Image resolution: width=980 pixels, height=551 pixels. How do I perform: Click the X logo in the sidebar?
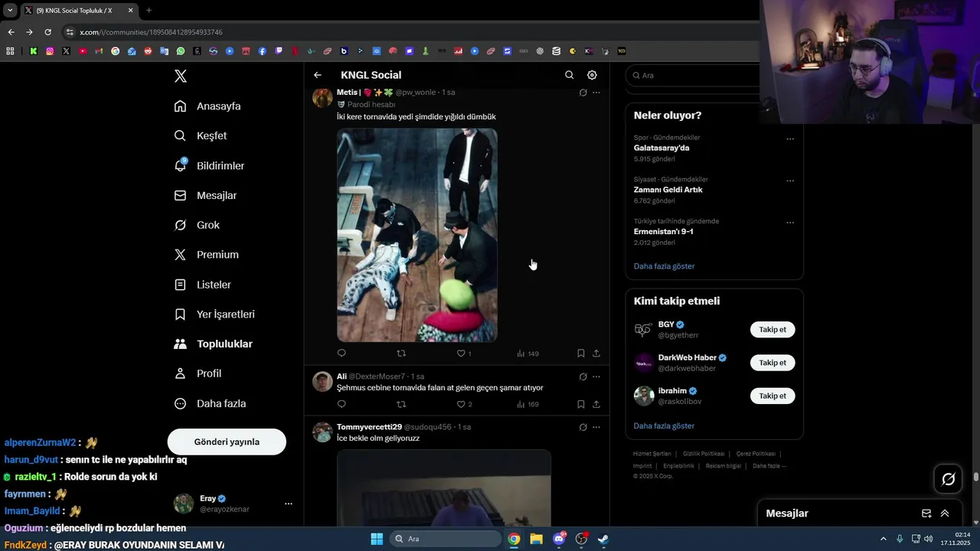click(181, 76)
